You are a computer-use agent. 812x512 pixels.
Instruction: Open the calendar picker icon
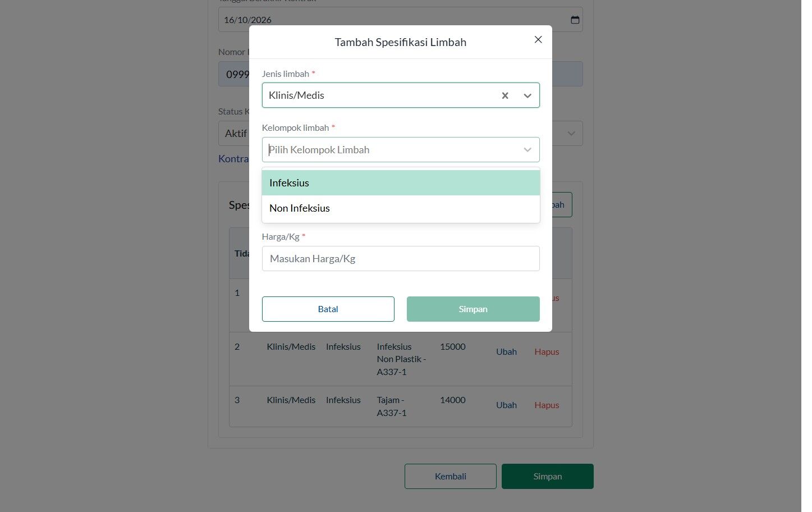[x=575, y=20]
